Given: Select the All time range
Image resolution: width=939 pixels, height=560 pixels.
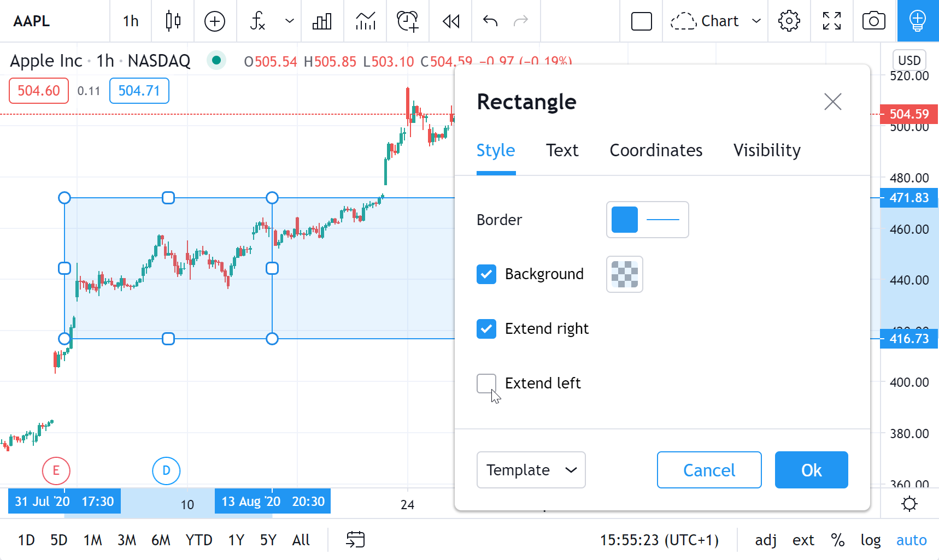Looking at the screenshot, I should pyautogui.click(x=301, y=540).
